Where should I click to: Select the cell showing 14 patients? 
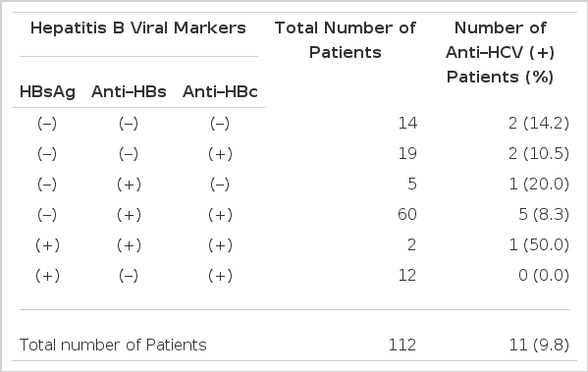407,123
